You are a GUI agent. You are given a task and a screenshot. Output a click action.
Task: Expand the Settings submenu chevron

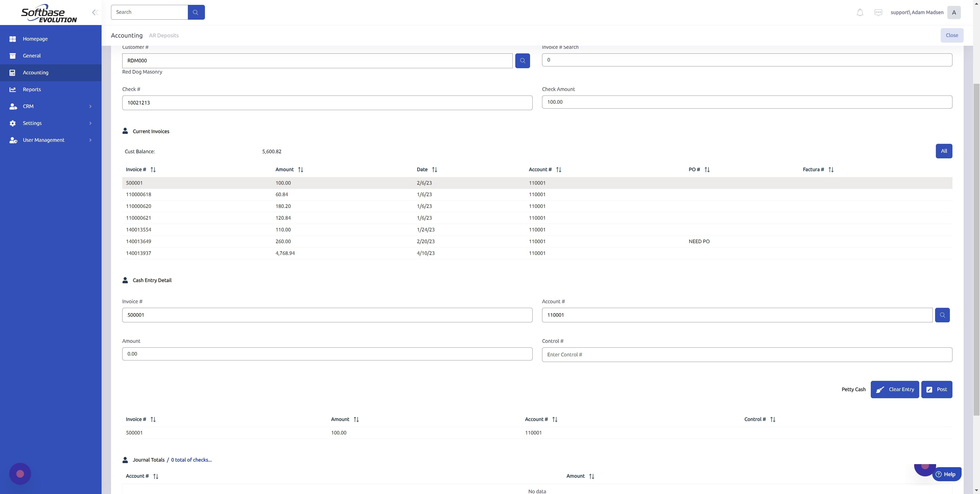(x=90, y=123)
